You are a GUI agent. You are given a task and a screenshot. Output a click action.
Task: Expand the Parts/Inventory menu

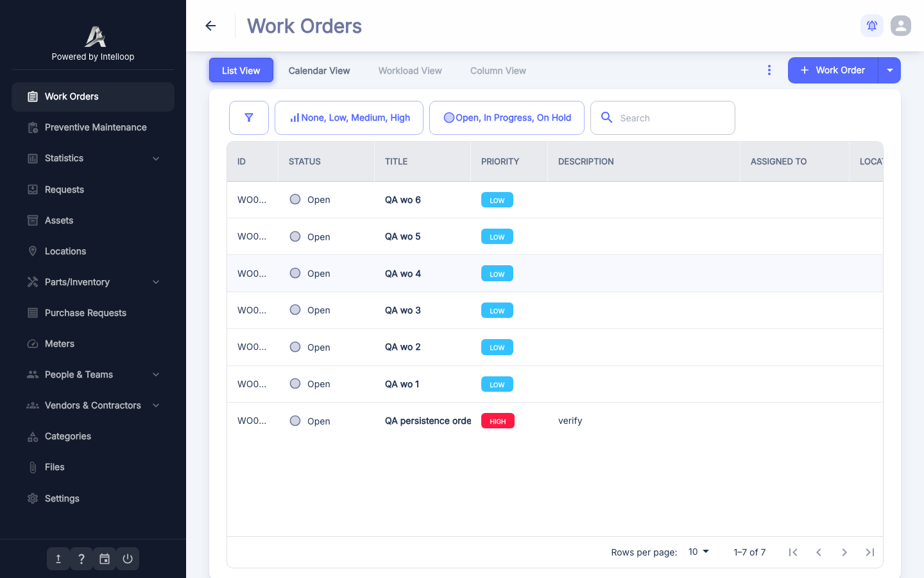click(156, 282)
